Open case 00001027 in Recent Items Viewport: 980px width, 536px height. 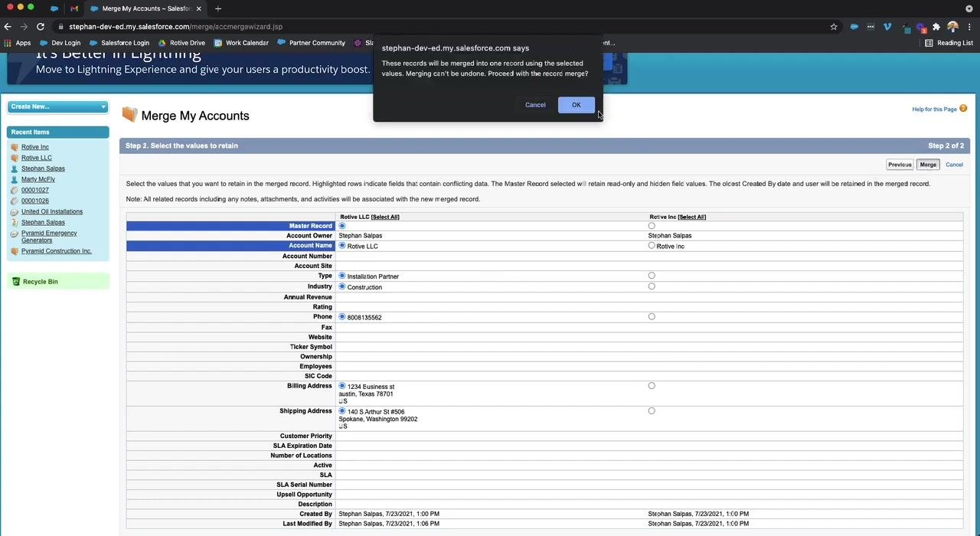click(x=35, y=190)
